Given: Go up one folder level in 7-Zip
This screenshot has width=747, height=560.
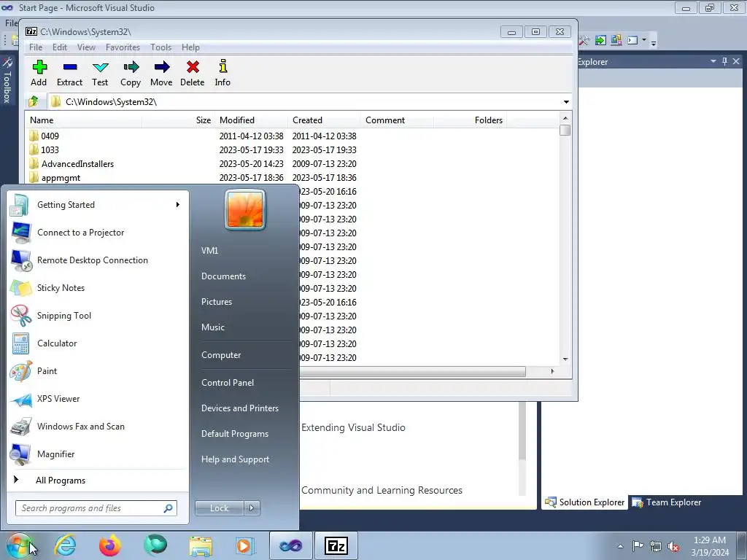Looking at the screenshot, I should click(34, 101).
